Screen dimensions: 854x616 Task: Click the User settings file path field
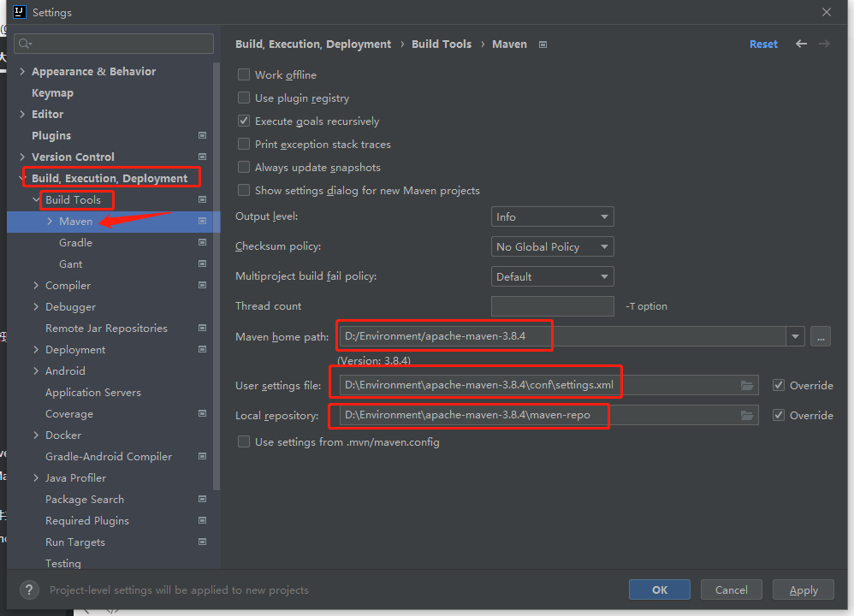pyautogui.click(x=549, y=385)
